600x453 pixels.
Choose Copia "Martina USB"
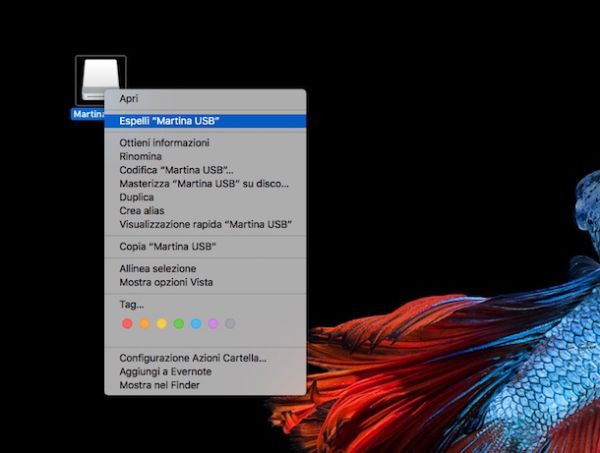click(x=168, y=246)
